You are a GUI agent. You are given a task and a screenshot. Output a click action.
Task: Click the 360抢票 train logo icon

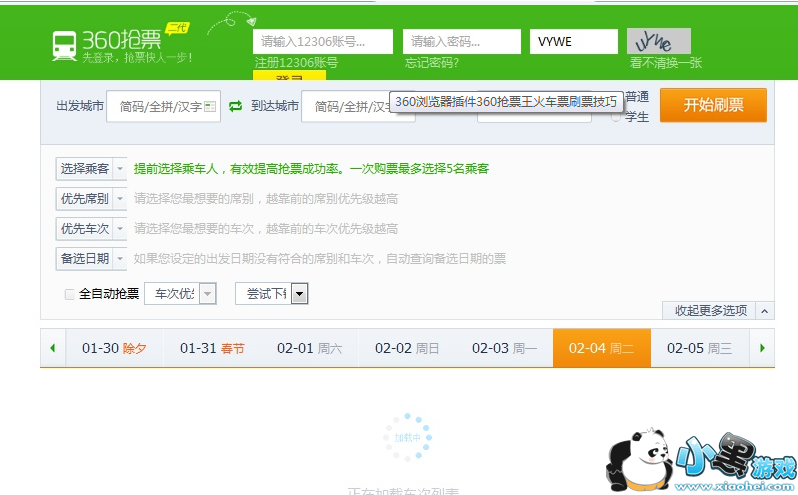point(64,46)
